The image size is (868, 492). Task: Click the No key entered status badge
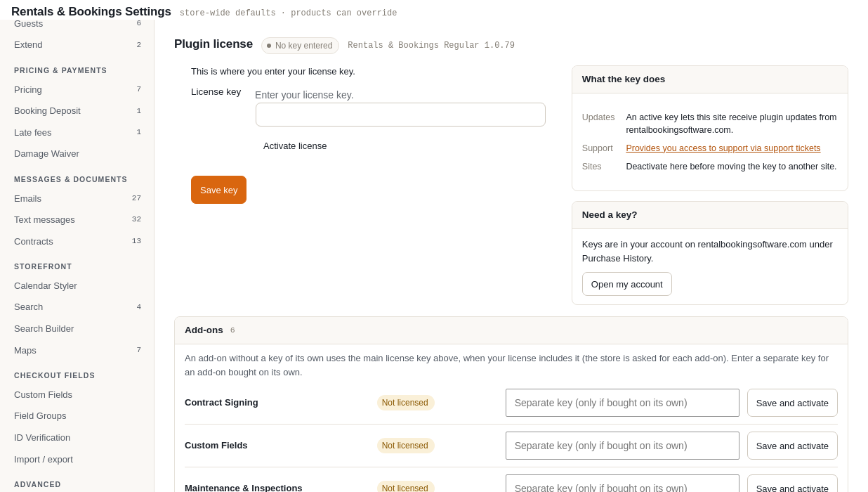pos(300,46)
